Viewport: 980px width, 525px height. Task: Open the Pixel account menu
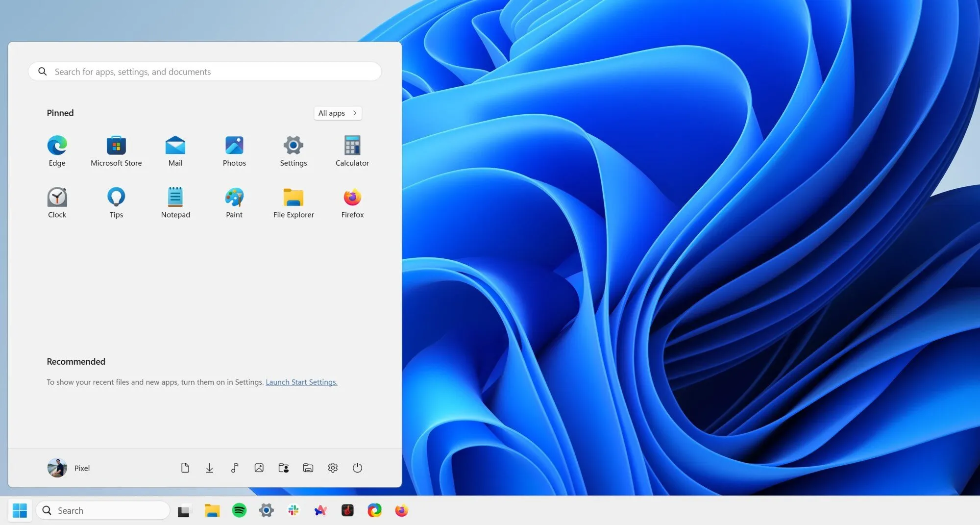point(69,468)
